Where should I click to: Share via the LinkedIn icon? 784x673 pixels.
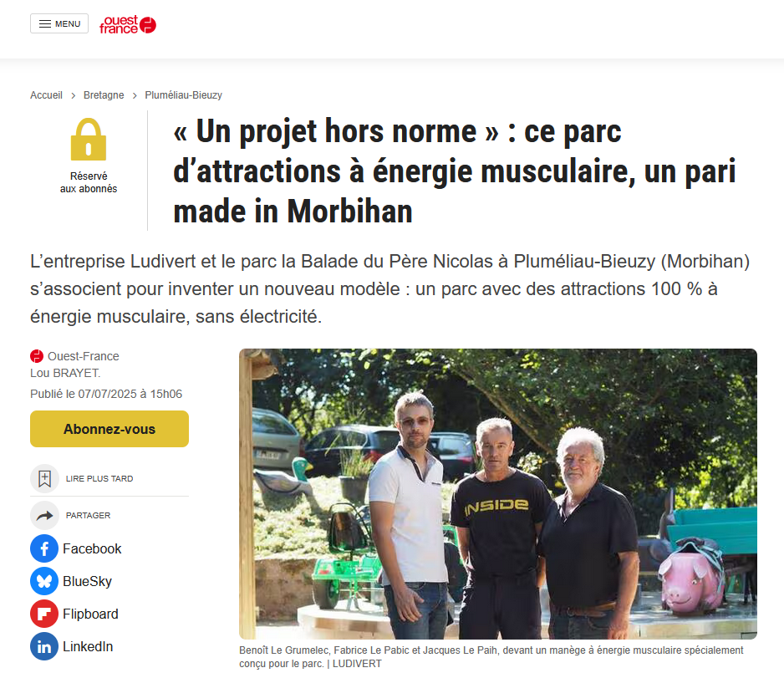(x=44, y=646)
